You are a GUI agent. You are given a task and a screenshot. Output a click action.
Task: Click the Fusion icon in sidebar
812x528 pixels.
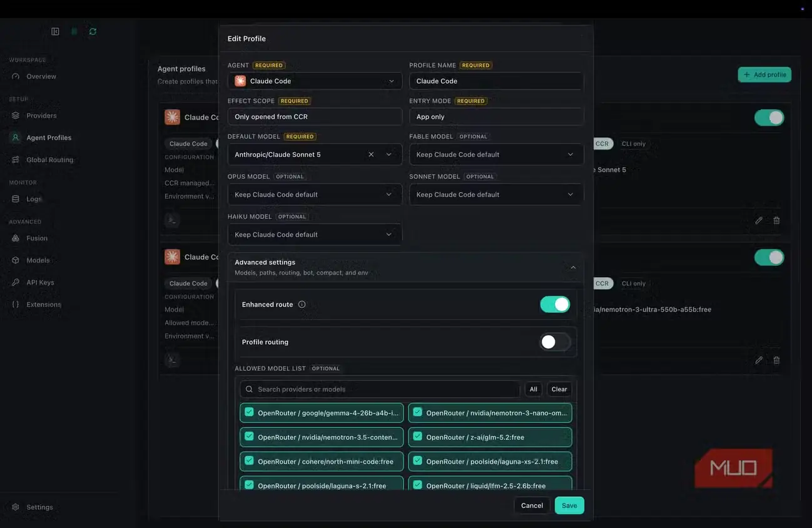(16, 238)
